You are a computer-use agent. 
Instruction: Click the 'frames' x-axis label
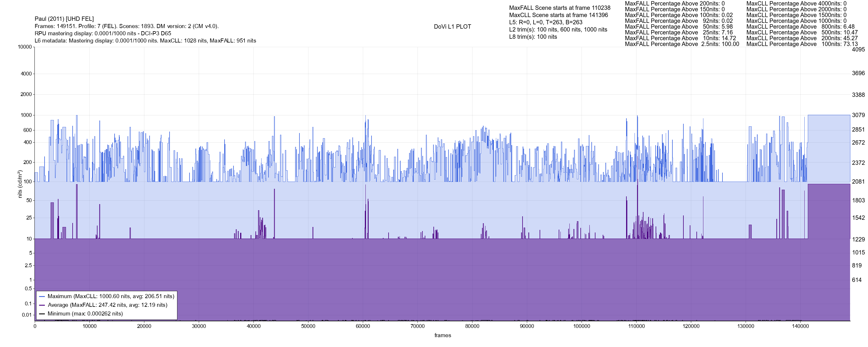click(442, 335)
